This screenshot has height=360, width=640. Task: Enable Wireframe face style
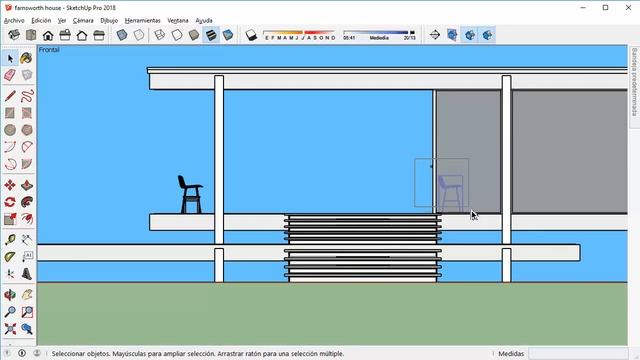click(x=160, y=35)
